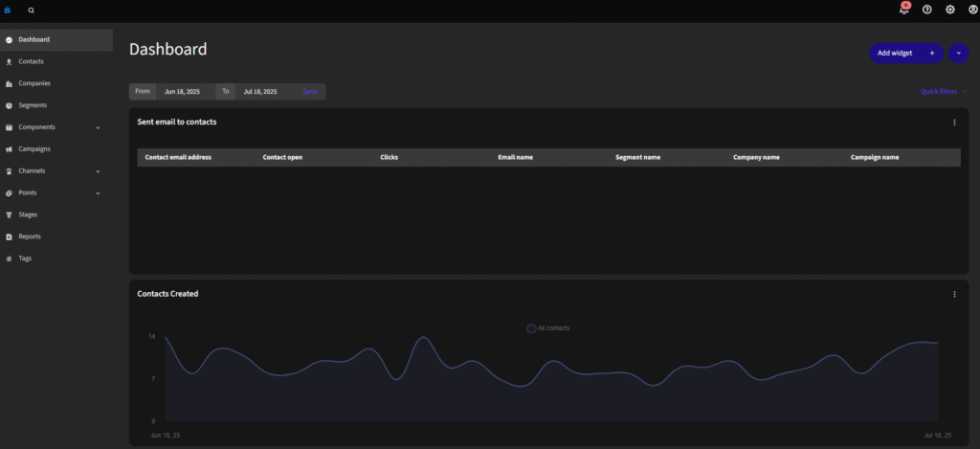Open Sent email widget kebab menu
Viewport: 980px width, 449px height.
tap(954, 123)
